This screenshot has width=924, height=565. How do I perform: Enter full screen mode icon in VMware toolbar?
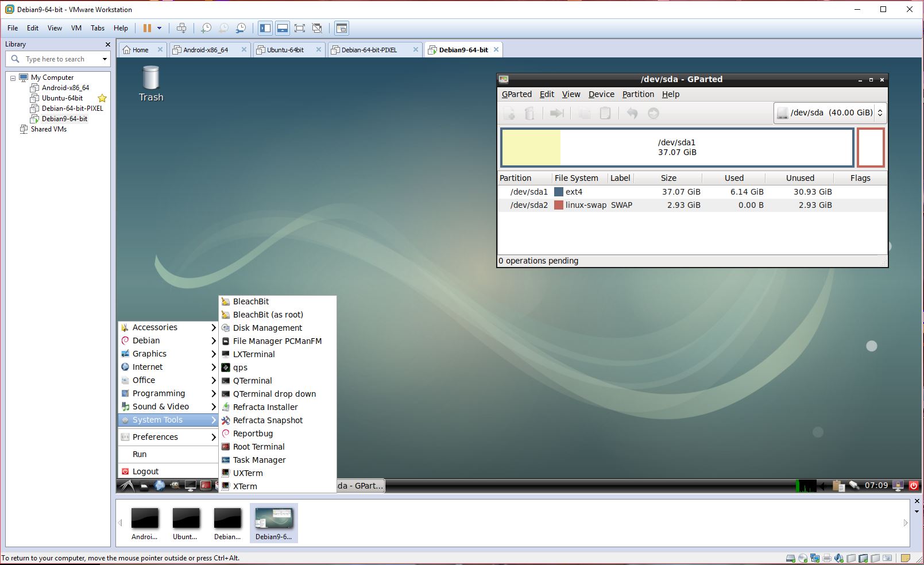300,28
